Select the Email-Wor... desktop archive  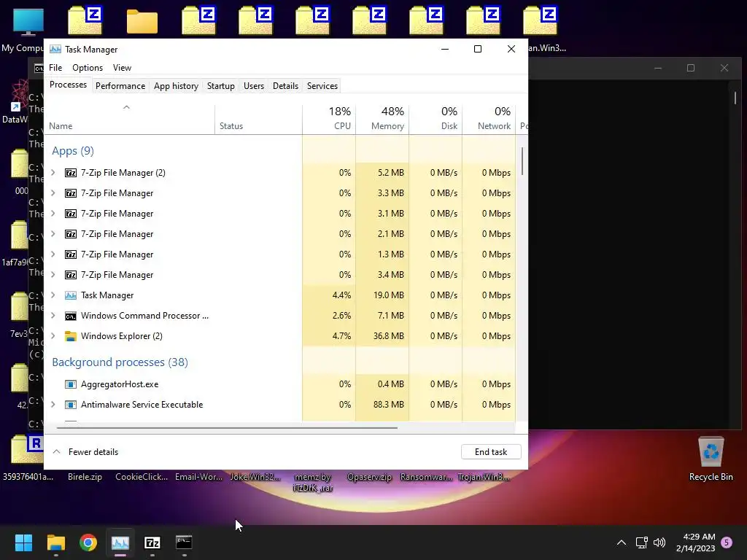198,477
